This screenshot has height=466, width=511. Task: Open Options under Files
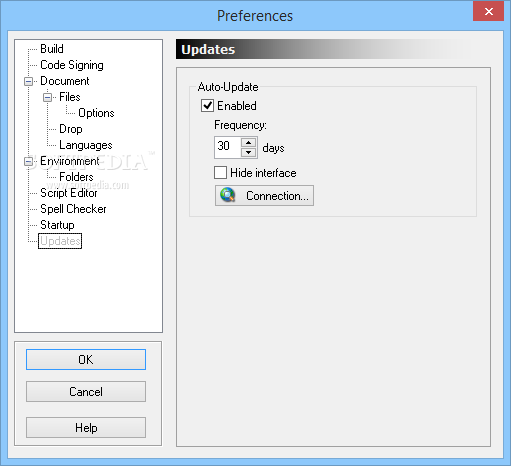point(96,113)
